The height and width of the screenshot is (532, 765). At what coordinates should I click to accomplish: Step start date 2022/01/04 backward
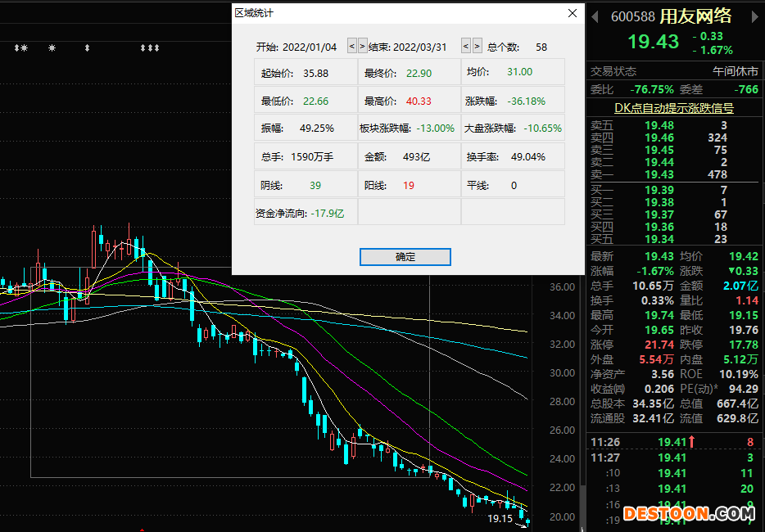pos(351,47)
